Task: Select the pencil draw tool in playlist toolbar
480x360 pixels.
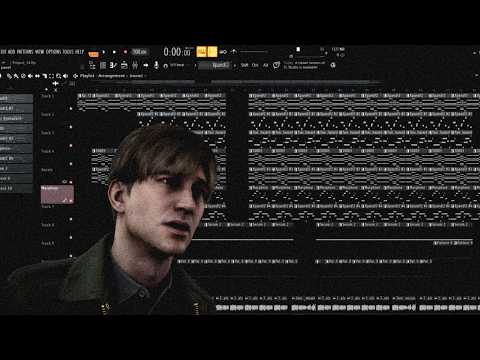Action: click(x=9, y=76)
